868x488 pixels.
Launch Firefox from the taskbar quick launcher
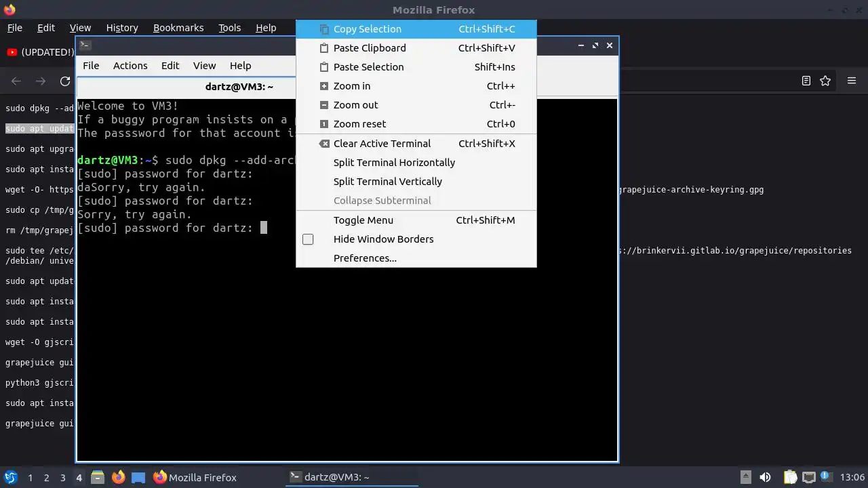coord(118,477)
